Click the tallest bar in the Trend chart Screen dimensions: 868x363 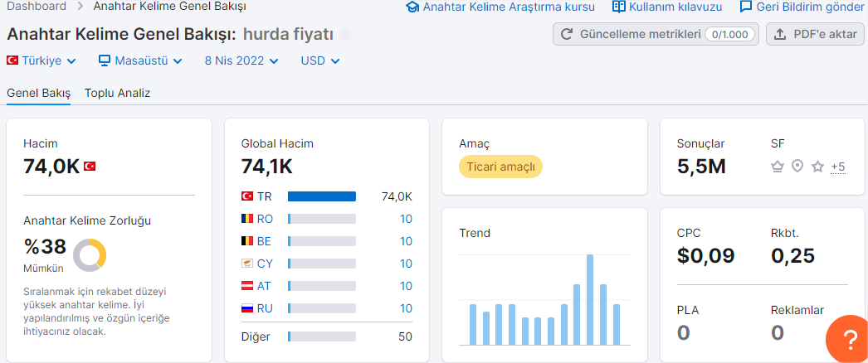(x=590, y=299)
